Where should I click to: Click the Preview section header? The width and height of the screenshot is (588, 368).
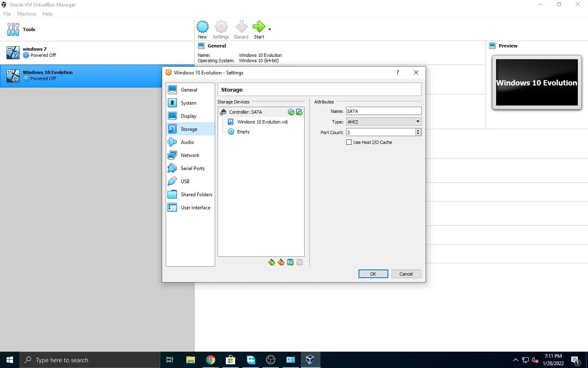(x=508, y=46)
